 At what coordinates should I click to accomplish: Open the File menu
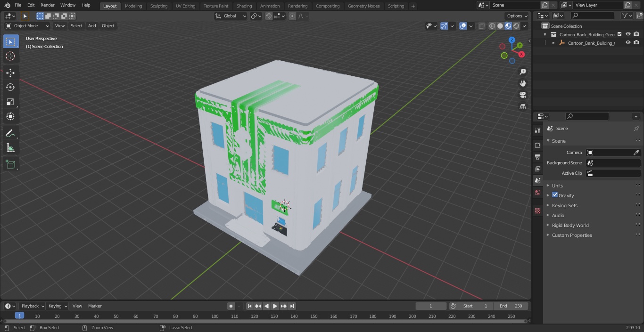[18, 5]
